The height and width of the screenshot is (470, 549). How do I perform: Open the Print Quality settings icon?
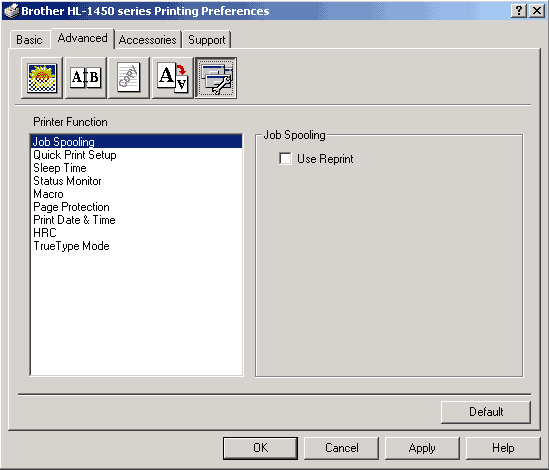(x=42, y=78)
